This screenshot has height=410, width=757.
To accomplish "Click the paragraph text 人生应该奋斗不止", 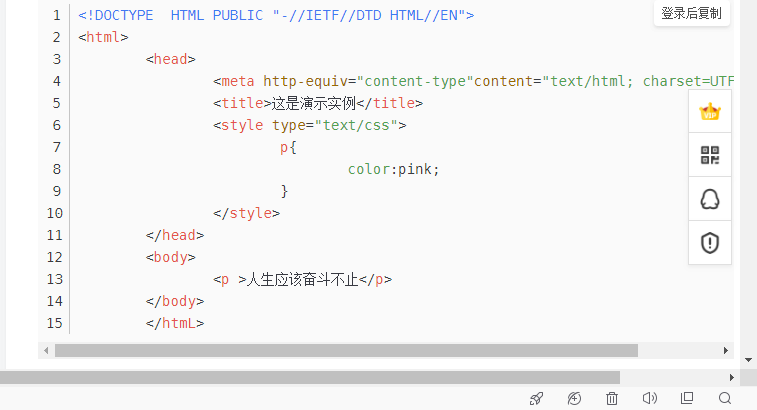I will (302, 279).
